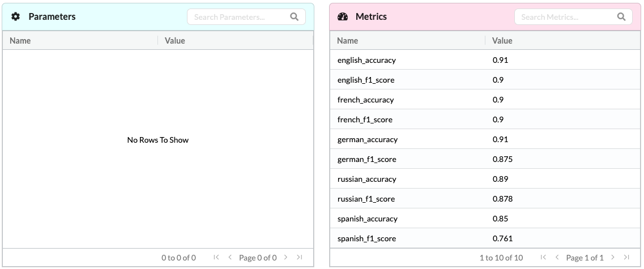Jump to the last Parameters page
This screenshot has height=269, width=644.
coord(300,258)
